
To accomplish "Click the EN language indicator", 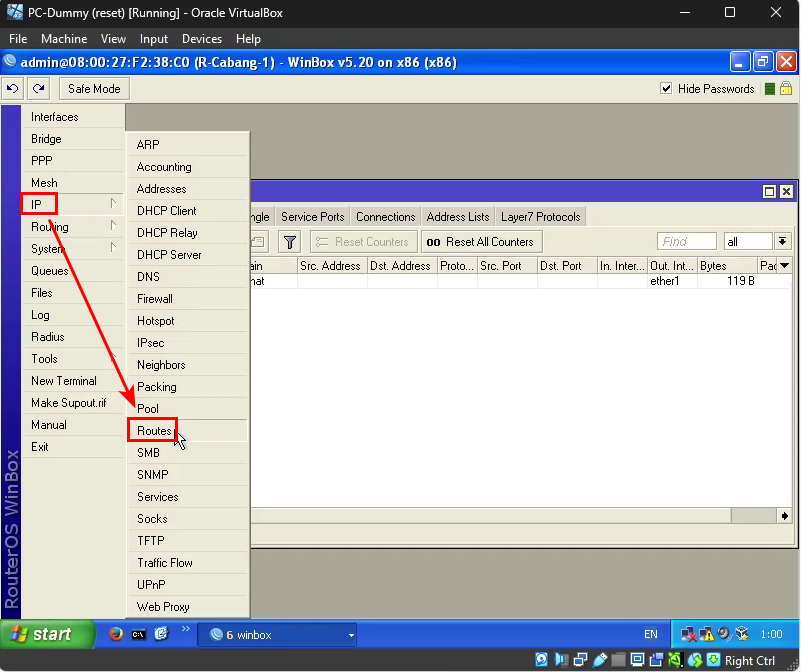I will point(650,634).
